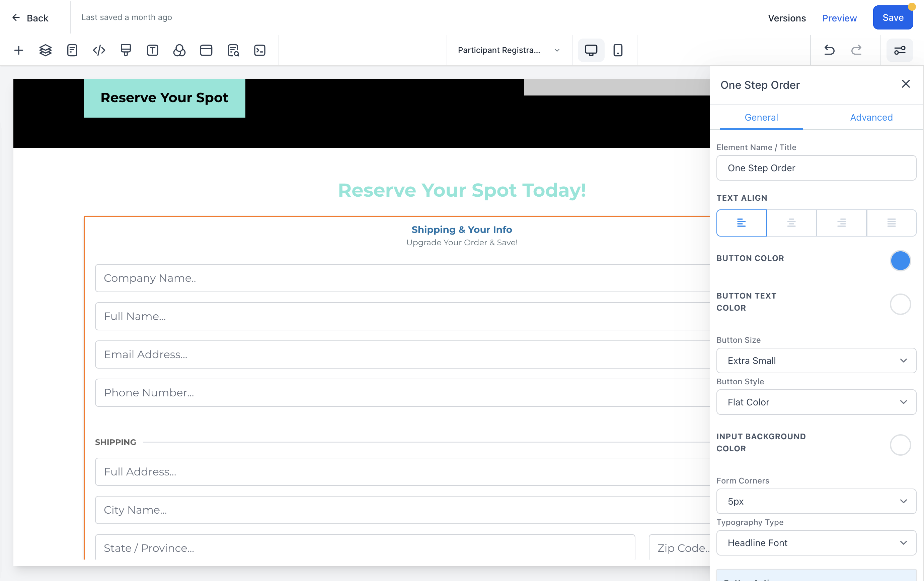The image size is (924, 581).
Task: Expand the Button Size dropdown
Action: [x=816, y=361]
